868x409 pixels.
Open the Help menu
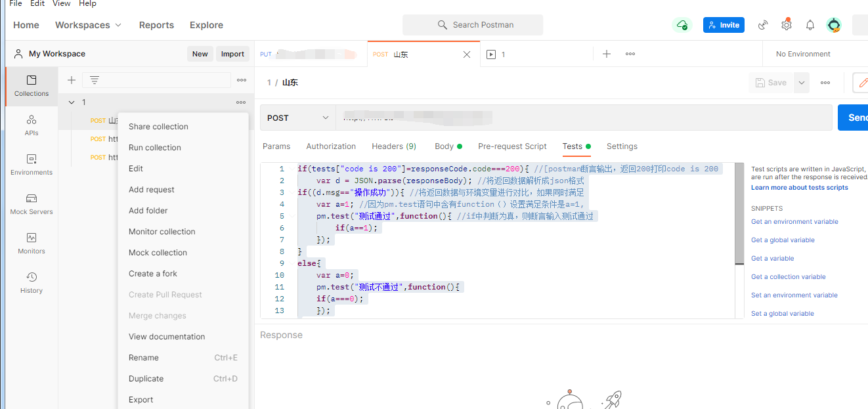tap(87, 3)
